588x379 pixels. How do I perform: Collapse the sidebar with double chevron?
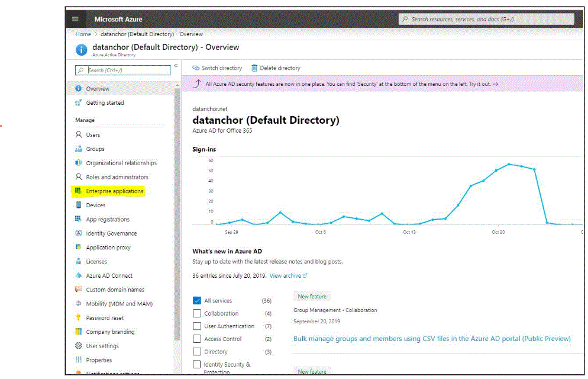(176, 66)
